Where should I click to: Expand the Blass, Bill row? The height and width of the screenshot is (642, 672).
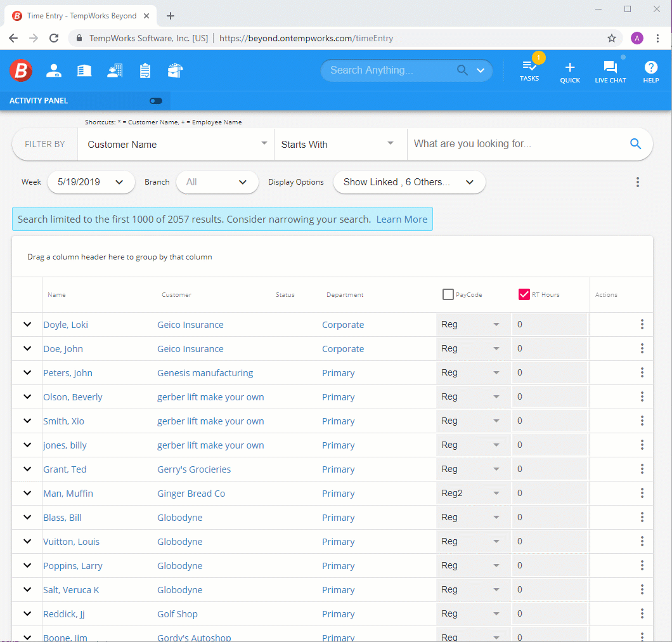click(27, 517)
